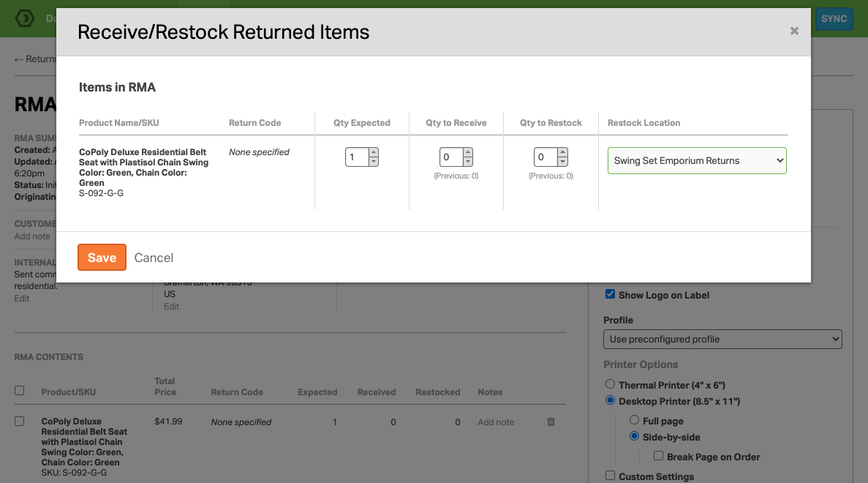The height and width of the screenshot is (483, 868).
Task: Toggle Show Logo on Label checkbox
Action: click(610, 294)
